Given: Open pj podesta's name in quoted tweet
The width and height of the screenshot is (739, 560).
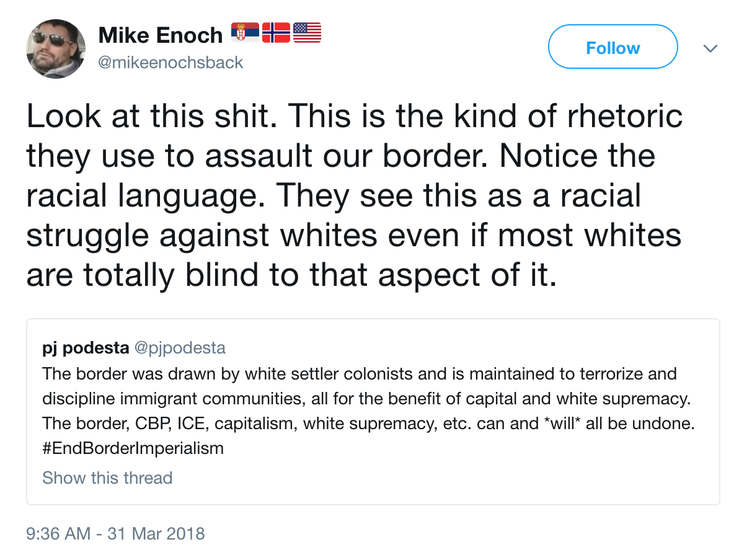Looking at the screenshot, I should [86, 348].
